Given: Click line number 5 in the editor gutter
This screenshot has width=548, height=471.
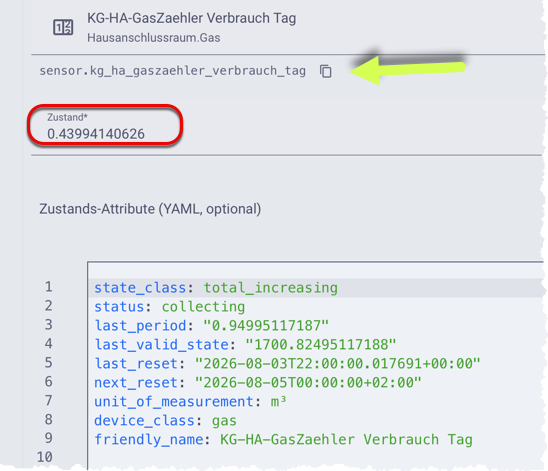Looking at the screenshot, I should [49, 362].
